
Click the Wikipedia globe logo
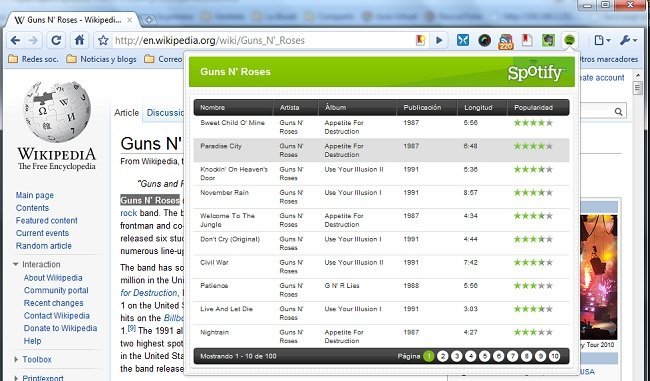(x=57, y=112)
